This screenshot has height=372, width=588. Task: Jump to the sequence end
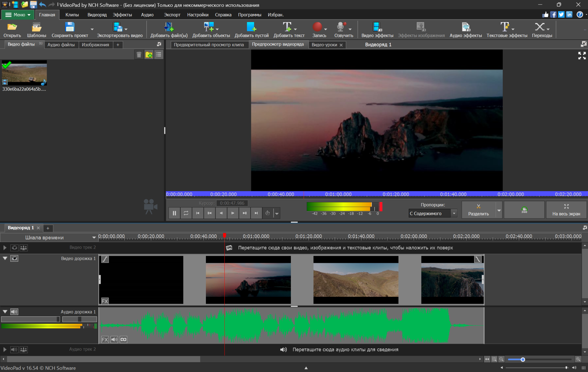click(x=256, y=213)
